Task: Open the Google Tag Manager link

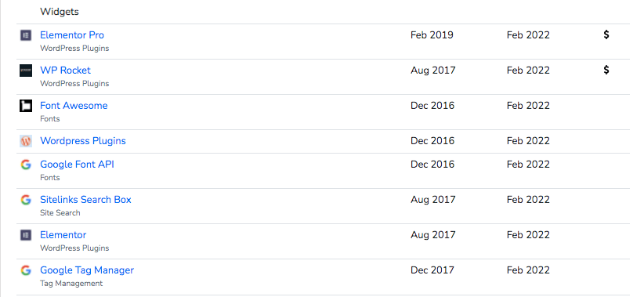Action: click(87, 270)
